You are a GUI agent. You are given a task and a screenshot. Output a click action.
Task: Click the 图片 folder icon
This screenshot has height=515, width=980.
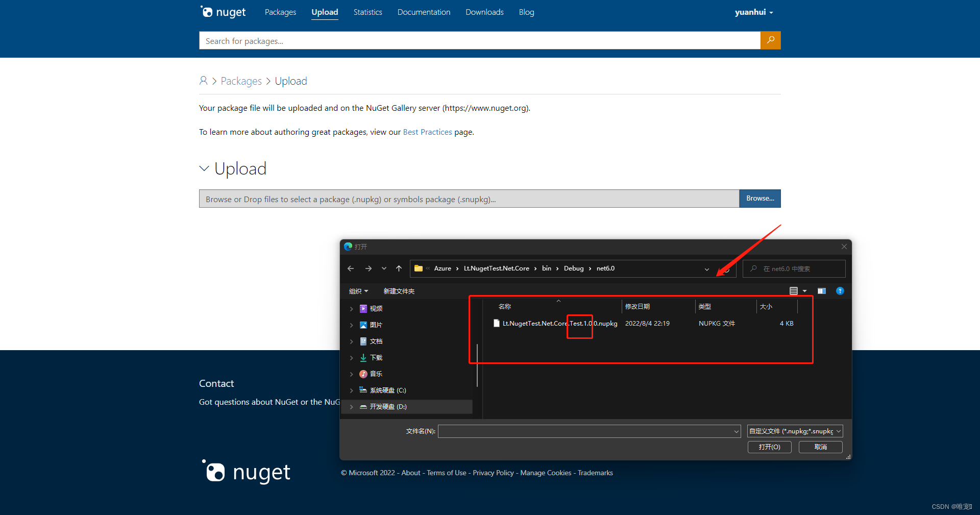[363, 325]
